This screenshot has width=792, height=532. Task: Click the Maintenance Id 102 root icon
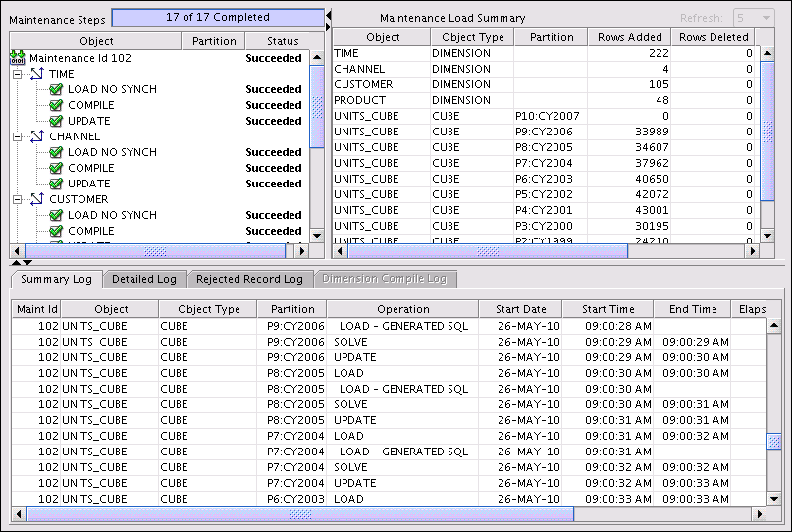[18, 58]
